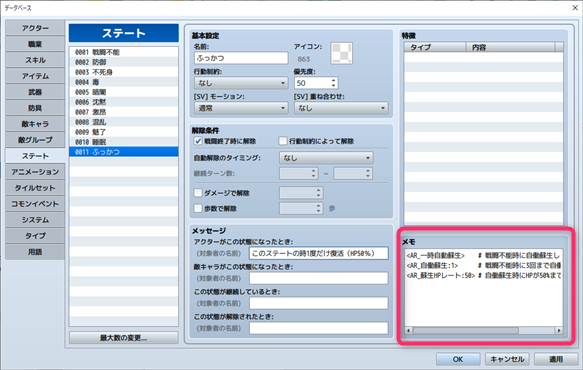Switch to the 敵キャラ tab
Image resolution: width=583 pixels, height=370 pixels.
(x=35, y=124)
